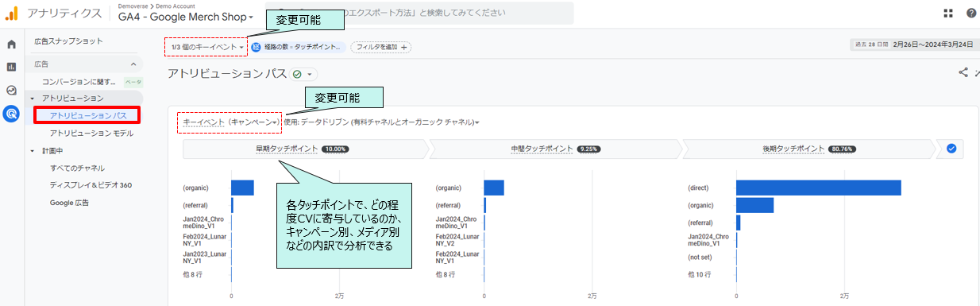Viewport: 980px width, 306px height.
Task: Collapse the アトリビューション tree group
Action: [33, 98]
